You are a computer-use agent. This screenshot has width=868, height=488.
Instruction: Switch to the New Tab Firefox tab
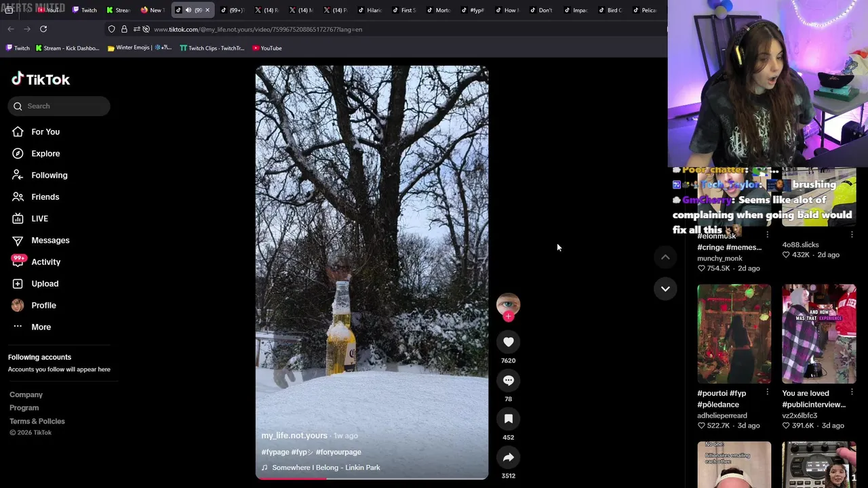(x=152, y=10)
